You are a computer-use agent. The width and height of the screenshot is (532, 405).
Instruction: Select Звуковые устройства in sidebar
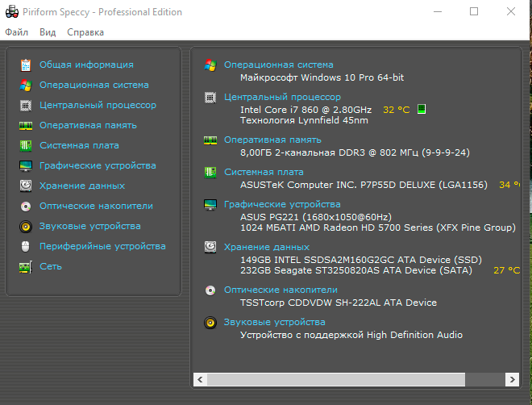click(90, 226)
